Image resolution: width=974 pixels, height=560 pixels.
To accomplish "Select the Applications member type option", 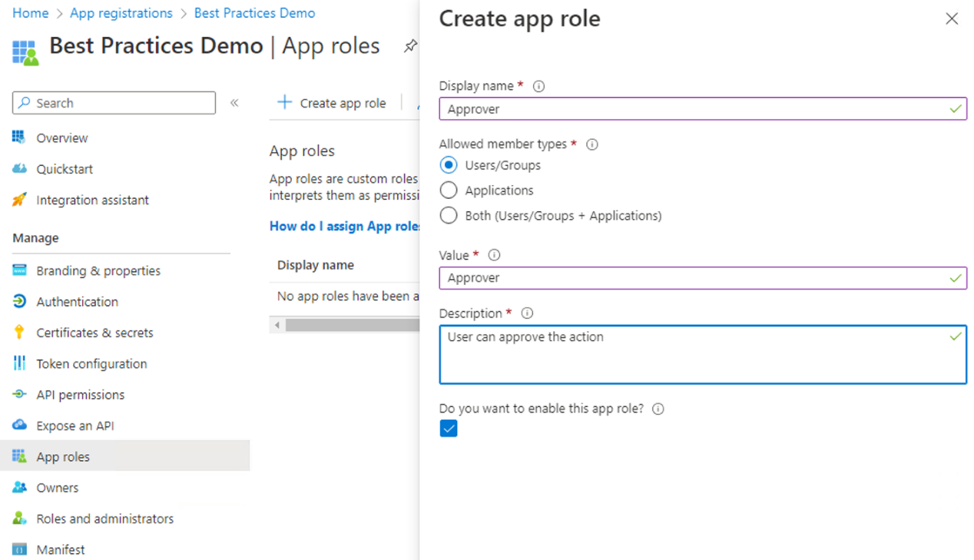I will click(448, 190).
